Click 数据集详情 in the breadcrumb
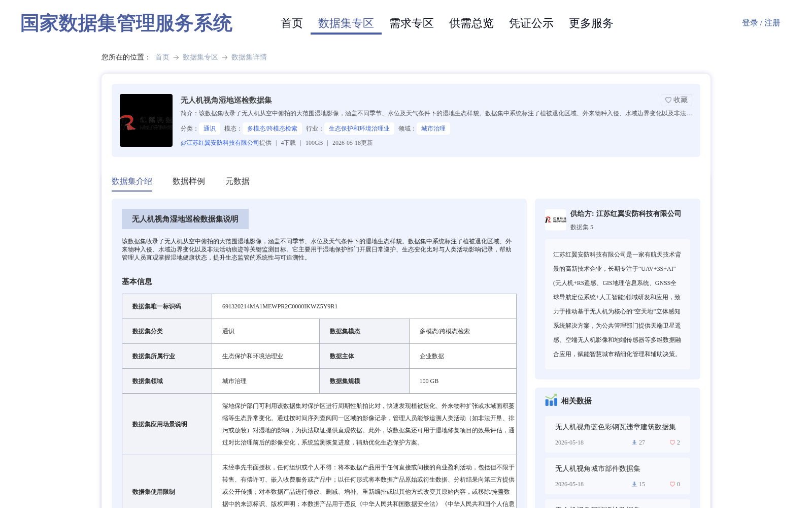 [x=249, y=57]
